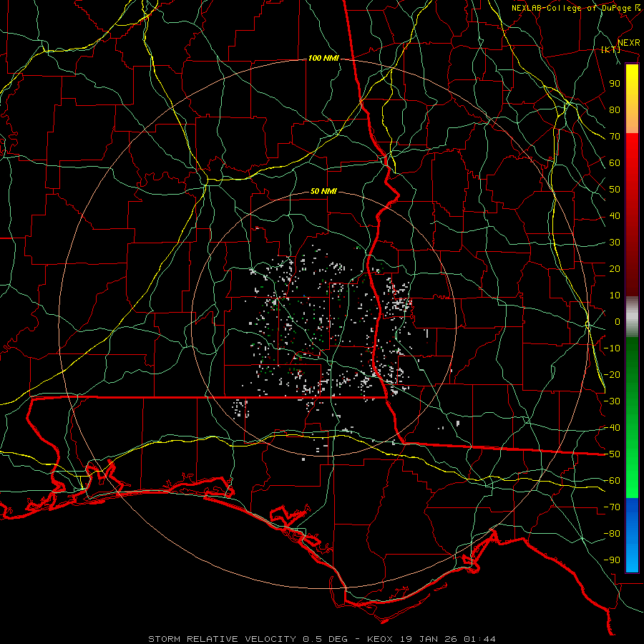Click the [KT] units label
Screen dimensions: 644x644
611,49
